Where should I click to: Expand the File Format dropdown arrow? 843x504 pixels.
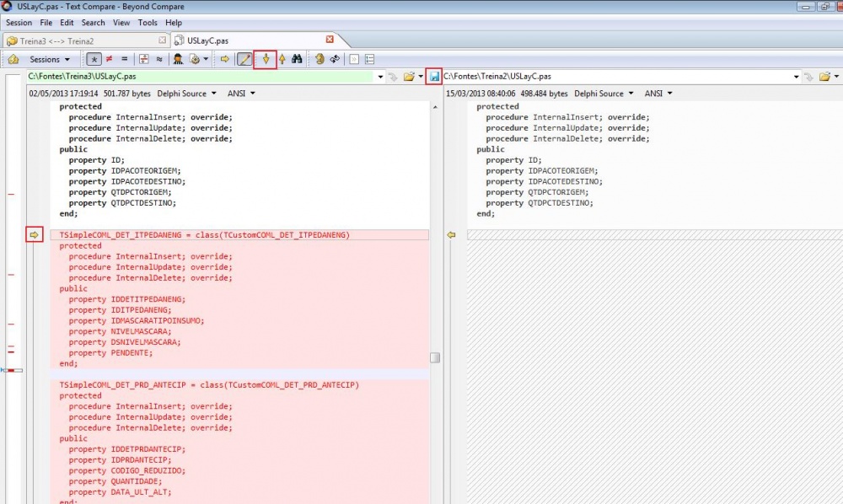click(206, 59)
